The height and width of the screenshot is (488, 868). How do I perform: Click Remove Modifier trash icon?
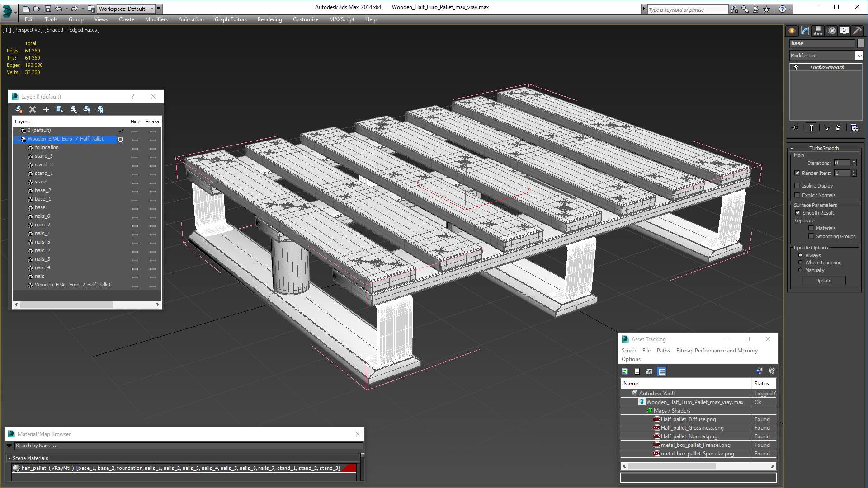pos(838,128)
